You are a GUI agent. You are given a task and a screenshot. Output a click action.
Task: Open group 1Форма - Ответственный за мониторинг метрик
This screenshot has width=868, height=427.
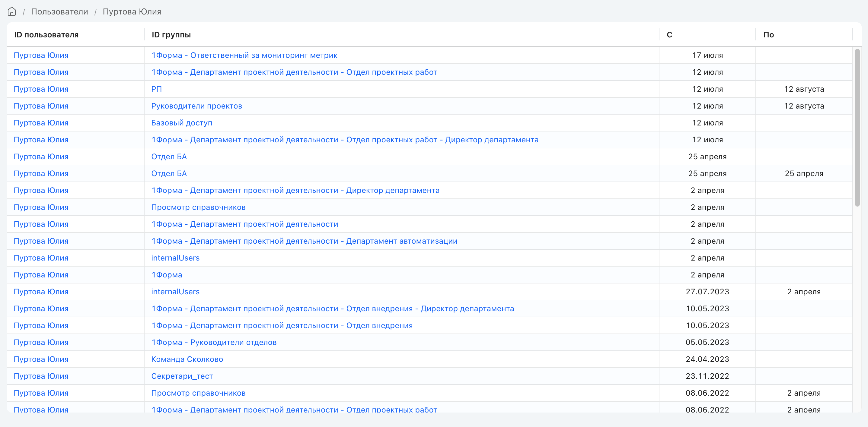tap(244, 55)
